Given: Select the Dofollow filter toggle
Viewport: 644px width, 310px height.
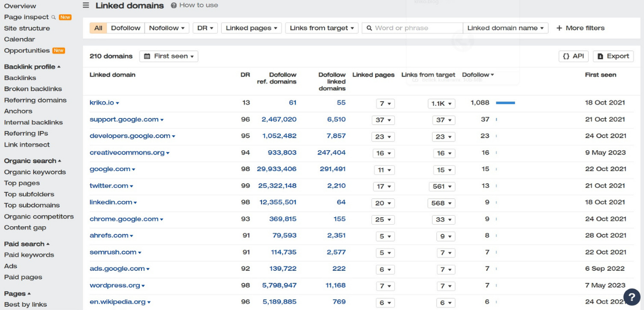Looking at the screenshot, I should coord(126,28).
